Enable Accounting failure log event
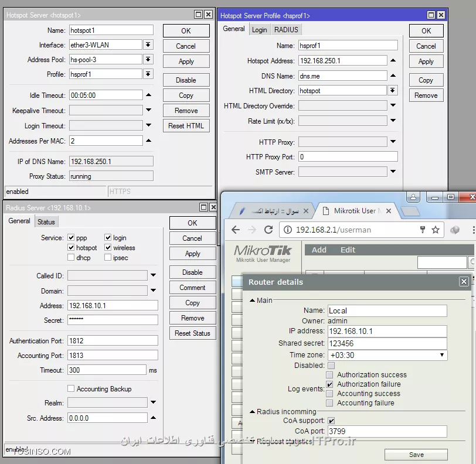Viewport: 476px width, 464px height. 329,403
